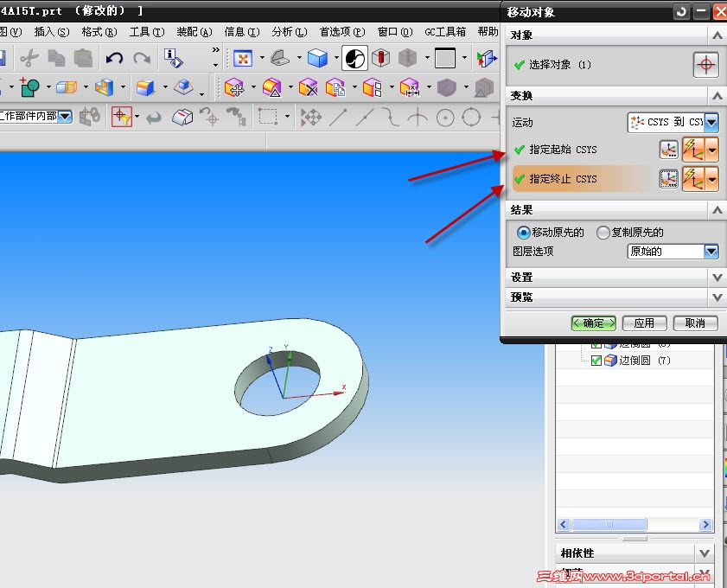
Task: Open the Assemblies menu
Action: (x=195, y=32)
